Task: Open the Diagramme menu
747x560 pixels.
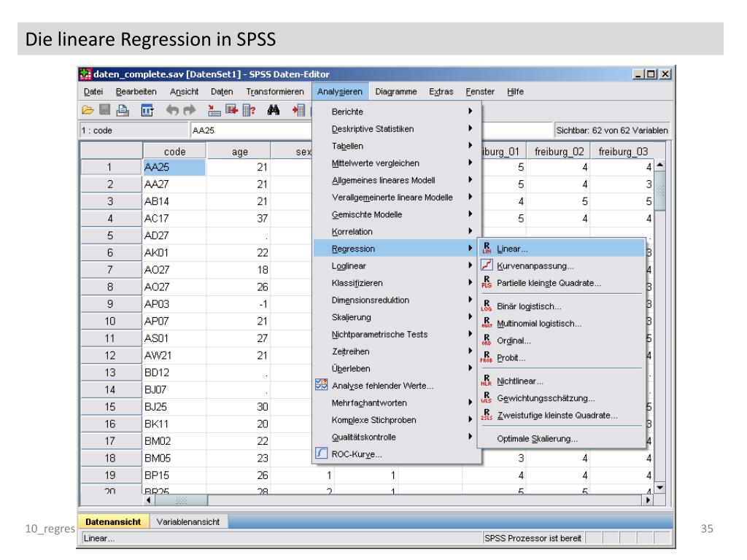Action: pos(396,91)
